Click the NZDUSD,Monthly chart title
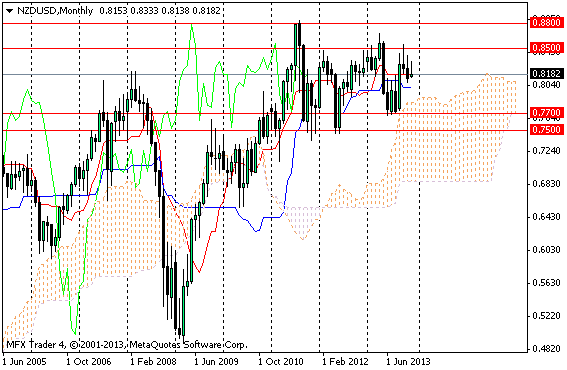Screen dimensions: 567x370 tap(55, 11)
